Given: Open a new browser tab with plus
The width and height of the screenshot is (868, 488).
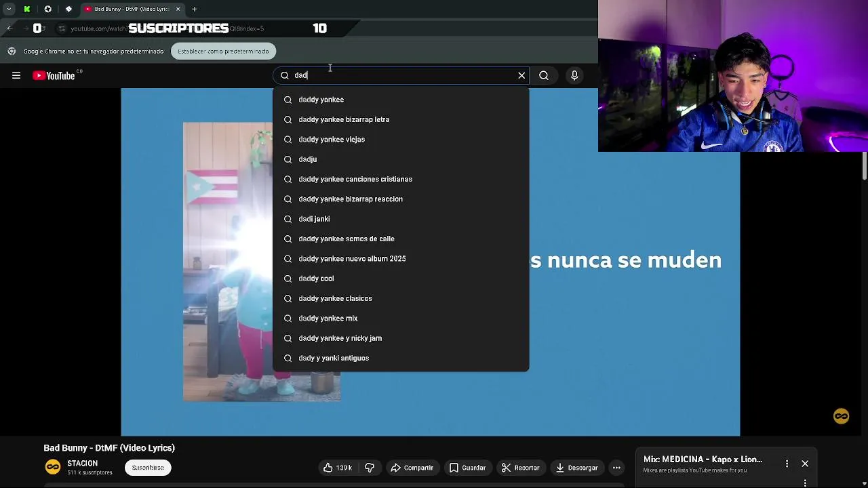Looking at the screenshot, I should (x=194, y=9).
